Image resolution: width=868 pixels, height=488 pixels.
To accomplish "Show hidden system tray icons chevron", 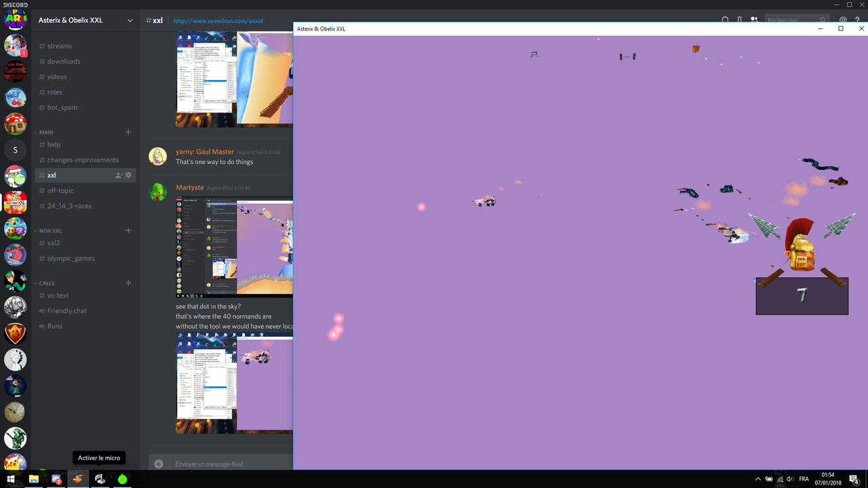I will tap(758, 479).
